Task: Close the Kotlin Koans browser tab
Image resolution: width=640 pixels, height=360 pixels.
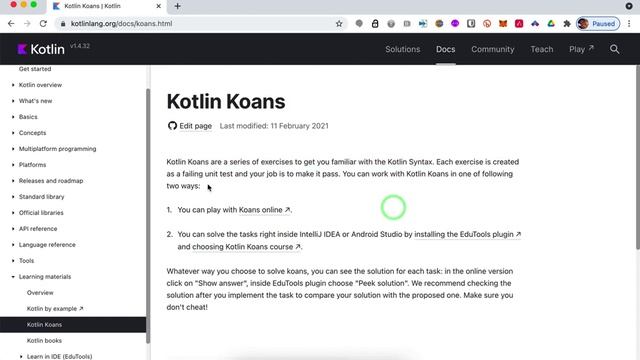Action: (158, 6)
